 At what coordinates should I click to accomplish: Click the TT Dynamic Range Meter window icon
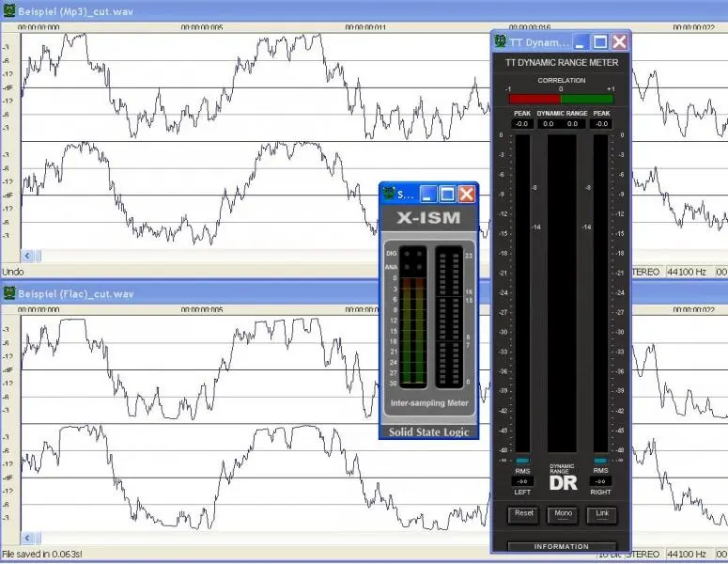[x=501, y=42]
